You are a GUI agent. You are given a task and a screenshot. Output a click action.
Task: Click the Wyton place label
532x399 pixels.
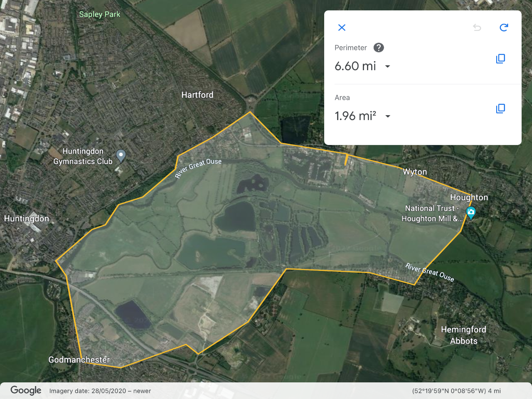[415, 172]
